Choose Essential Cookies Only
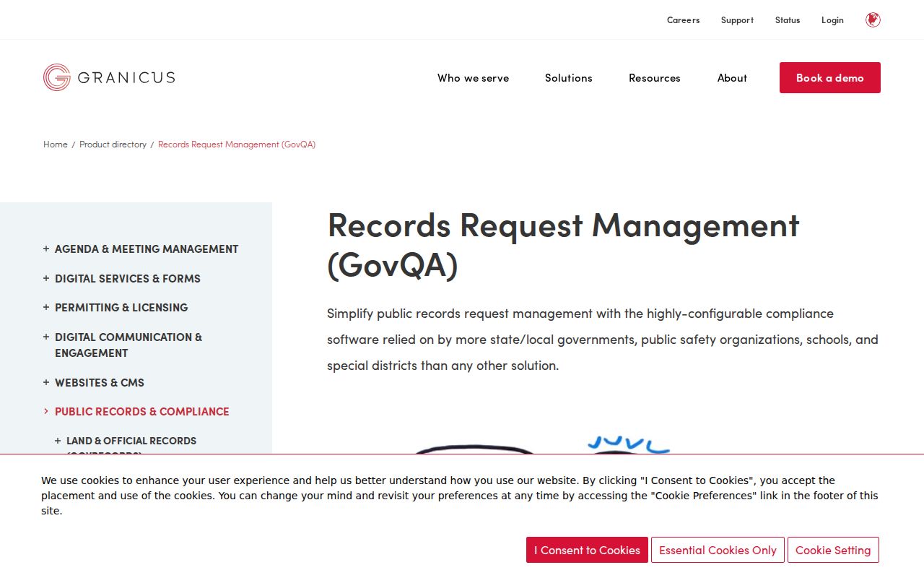The height and width of the screenshot is (578, 924). [718, 550]
